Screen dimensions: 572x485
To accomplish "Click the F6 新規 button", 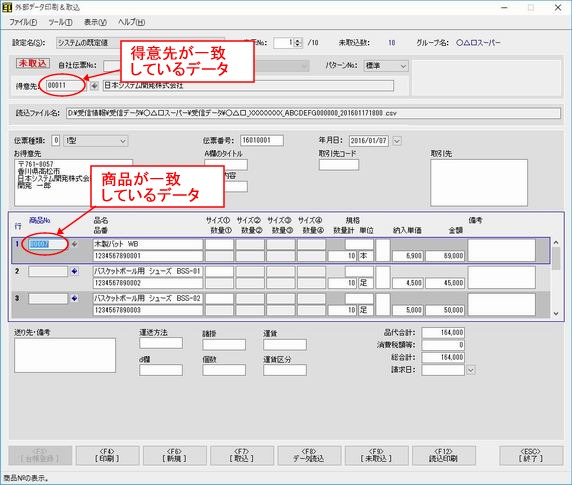I will pos(174,455).
